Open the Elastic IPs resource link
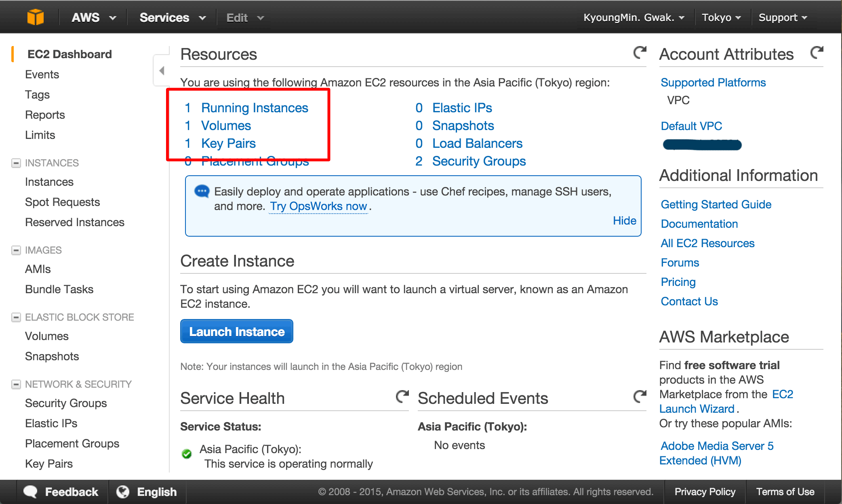Screen dimensions: 842x504 (x=462, y=108)
